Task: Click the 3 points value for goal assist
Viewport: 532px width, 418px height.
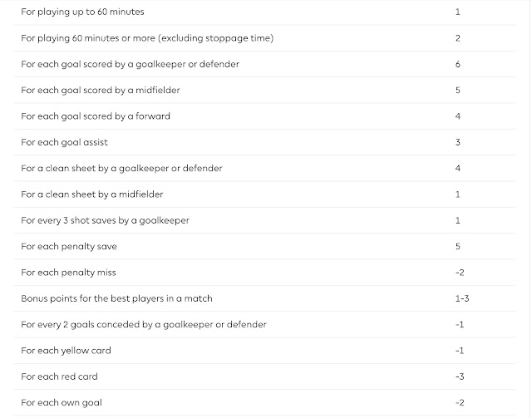Action: click(x=458, y=142)
